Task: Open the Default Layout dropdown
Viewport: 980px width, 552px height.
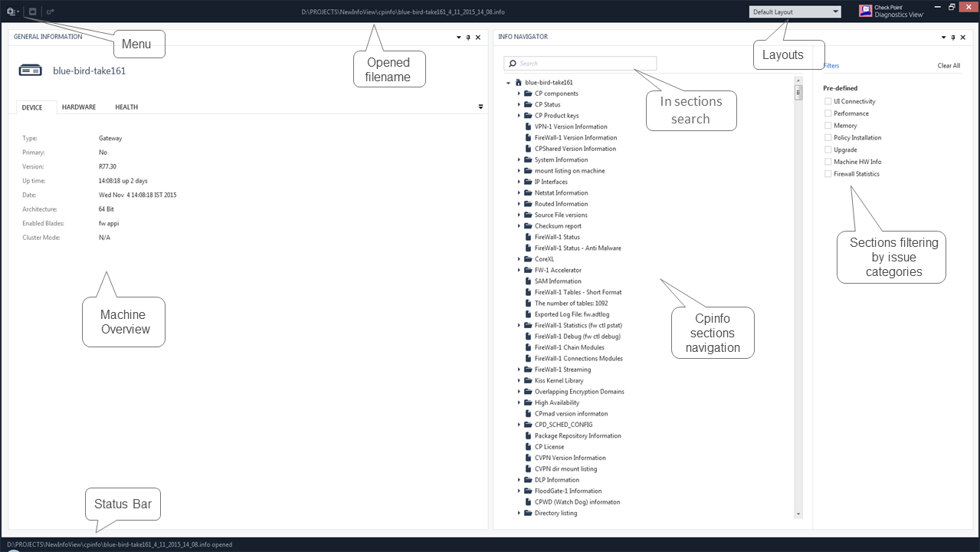Action: click(795, 11)
